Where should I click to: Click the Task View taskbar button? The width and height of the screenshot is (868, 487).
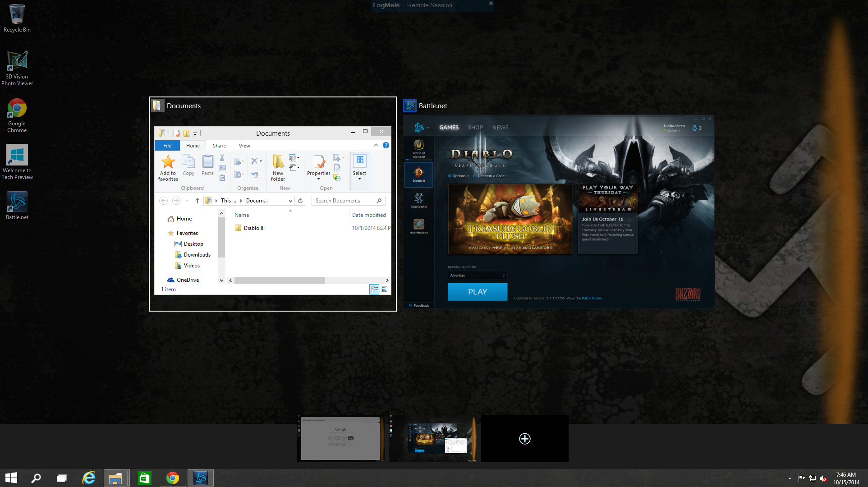pos(61,478)
